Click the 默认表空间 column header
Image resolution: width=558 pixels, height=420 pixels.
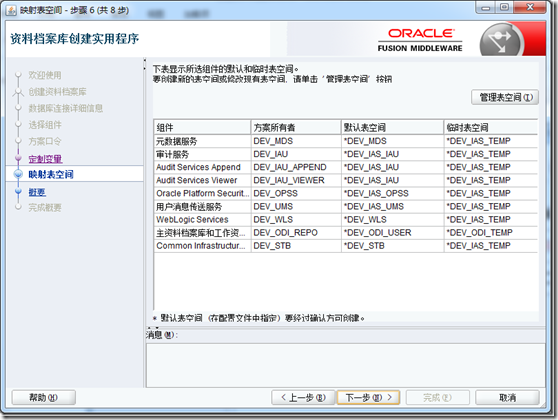tap(393, 127)
